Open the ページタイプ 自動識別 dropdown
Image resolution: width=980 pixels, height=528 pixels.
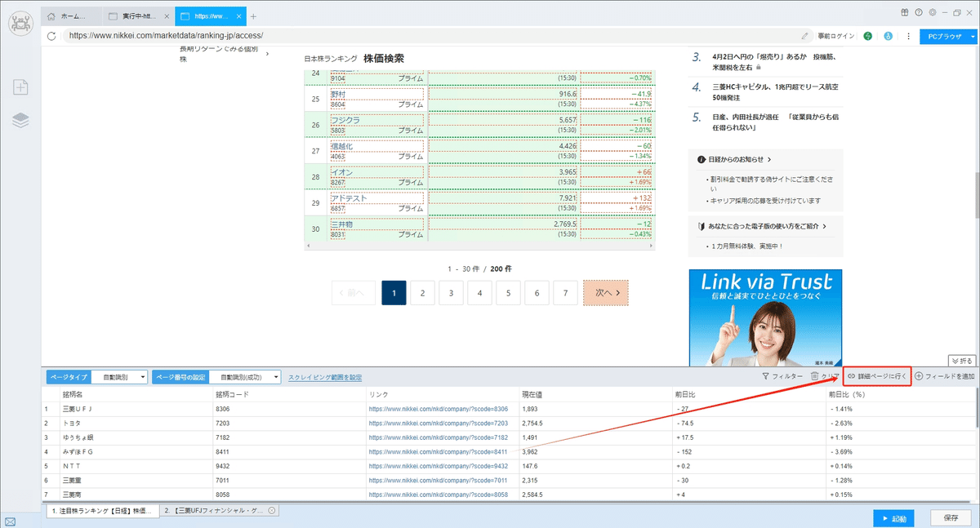pyautogui.click(x=119, y=377)
